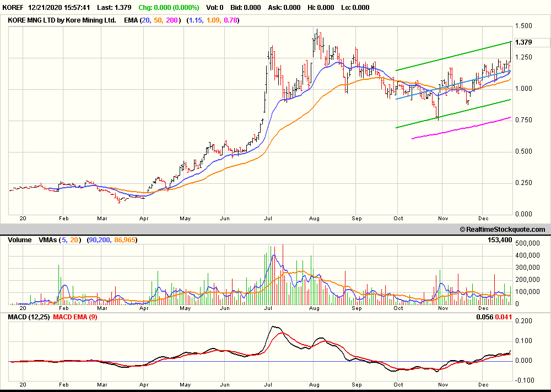
Task: Click the current price tag 1.379
Action: click(523, 42)
